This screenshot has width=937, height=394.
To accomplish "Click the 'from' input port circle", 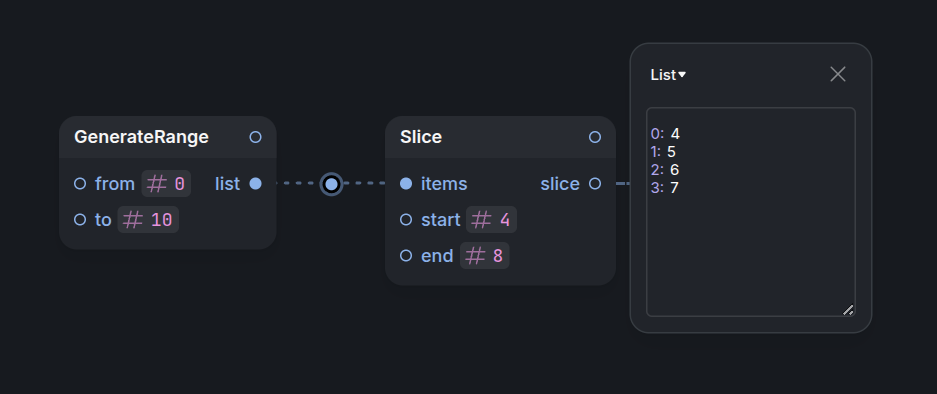I will point(80,184).
